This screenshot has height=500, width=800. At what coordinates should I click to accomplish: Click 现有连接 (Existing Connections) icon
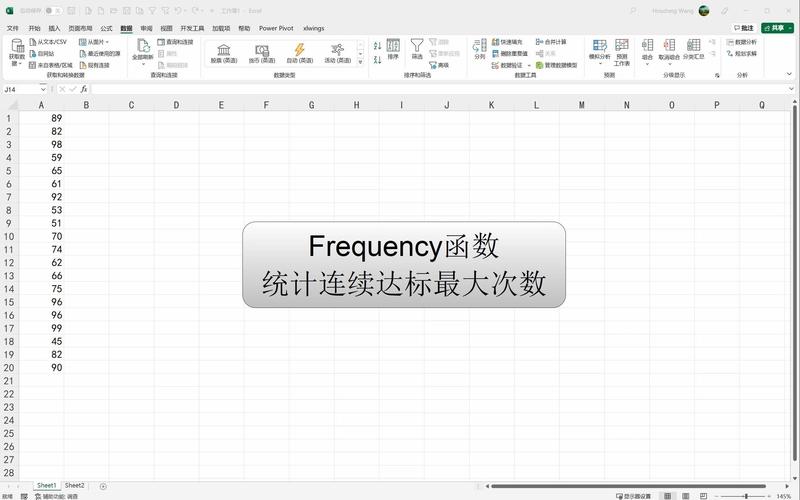click(x=83, y=65)
